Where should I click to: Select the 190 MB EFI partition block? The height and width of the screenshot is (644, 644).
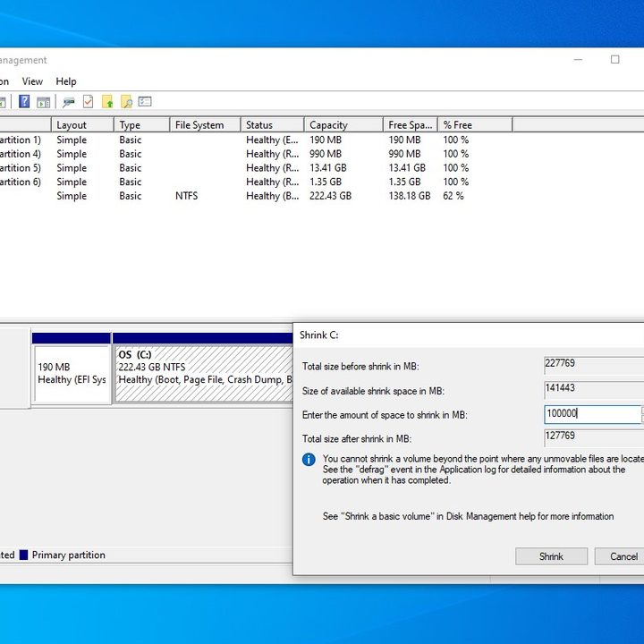point(72,373)
